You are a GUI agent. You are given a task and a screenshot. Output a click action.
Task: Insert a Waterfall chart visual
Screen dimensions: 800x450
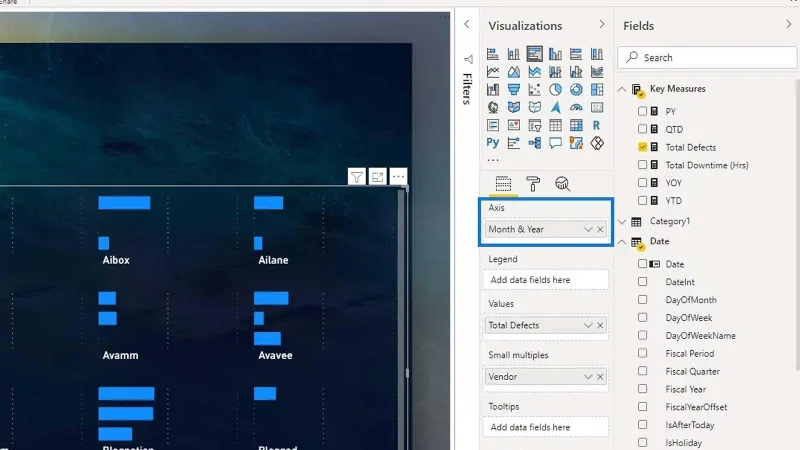point(493,89)
